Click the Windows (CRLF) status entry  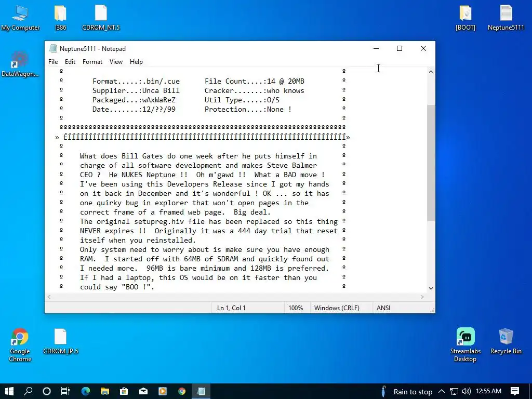[337, 308]
